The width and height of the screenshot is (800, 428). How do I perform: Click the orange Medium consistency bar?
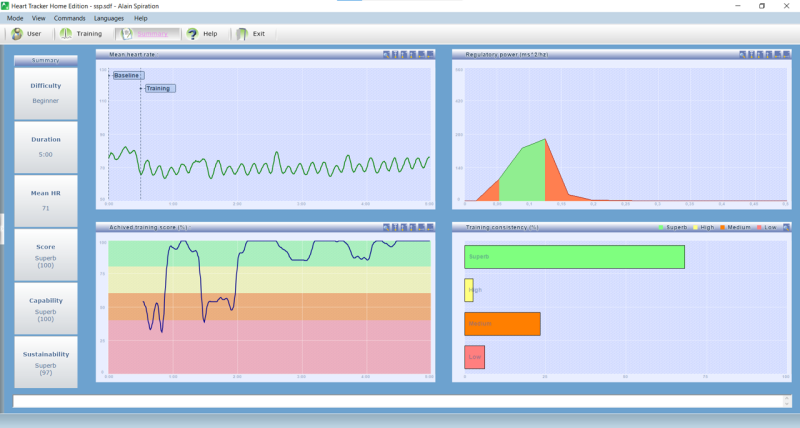pos(502,323)
